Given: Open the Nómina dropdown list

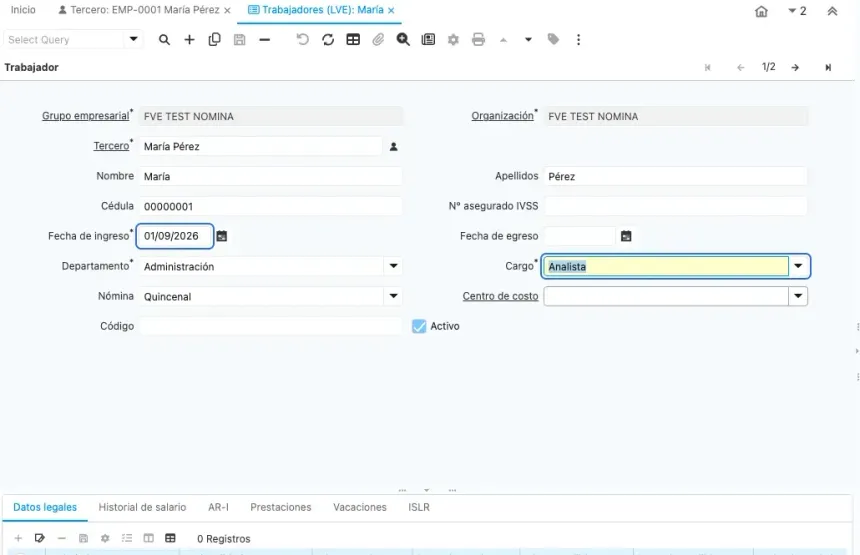Looking at the screenshot, I should pyautogui.click(x=393, y=296).
